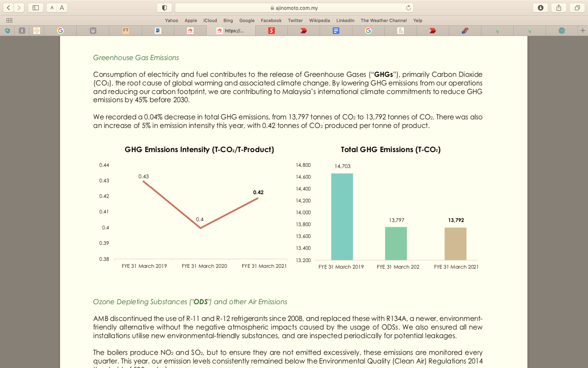Switch to the teal circular pattern icon tab

click(562, 31)
